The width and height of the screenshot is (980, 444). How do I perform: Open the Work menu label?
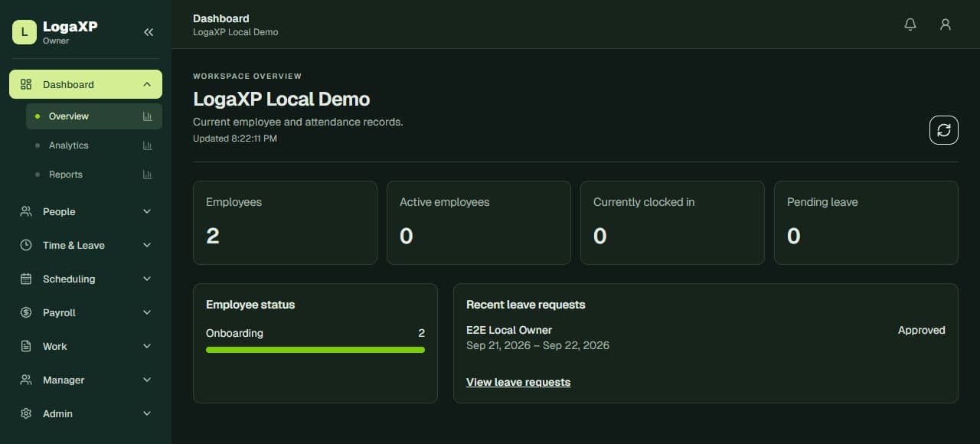coord(55,346)
